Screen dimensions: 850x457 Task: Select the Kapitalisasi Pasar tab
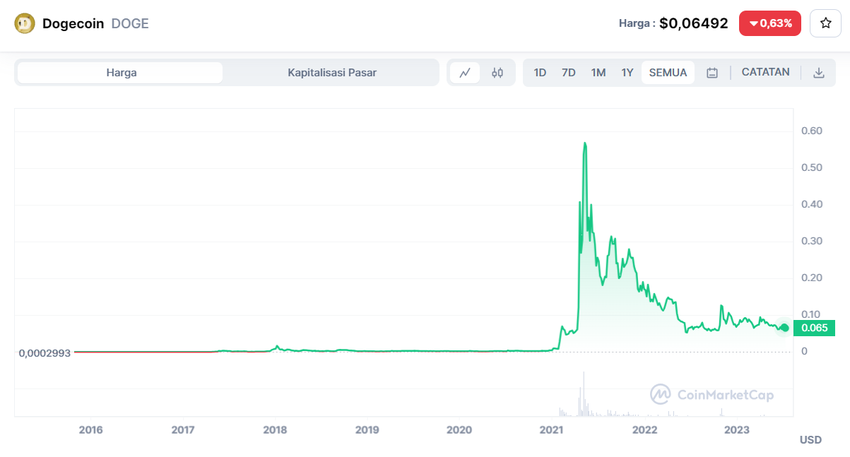tap(332, 73)
